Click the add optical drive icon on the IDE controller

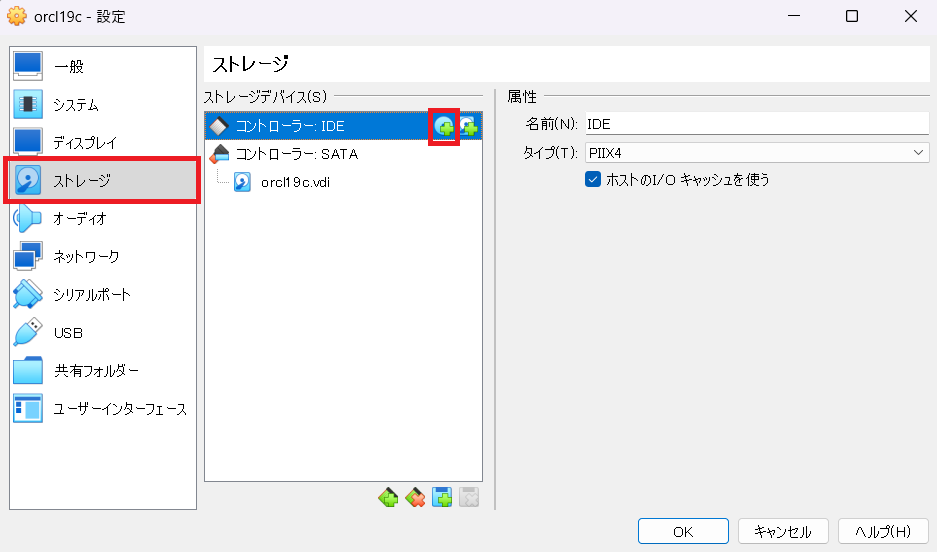point(443,127)
